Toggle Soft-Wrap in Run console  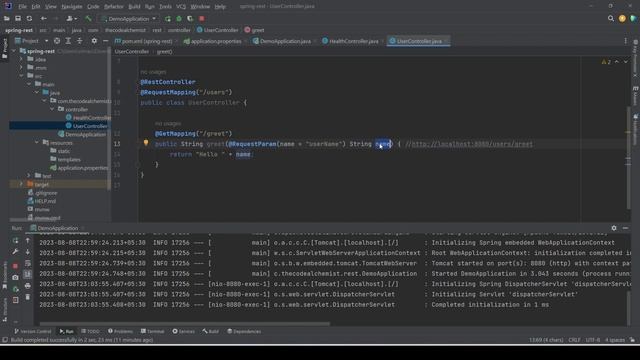[x=27, y=263]
